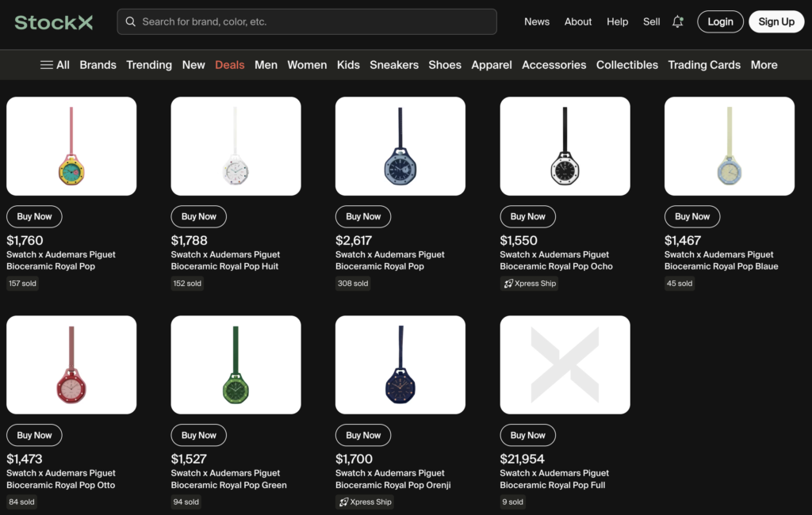
Task: Open the Women category
Action: pos(307,65)
